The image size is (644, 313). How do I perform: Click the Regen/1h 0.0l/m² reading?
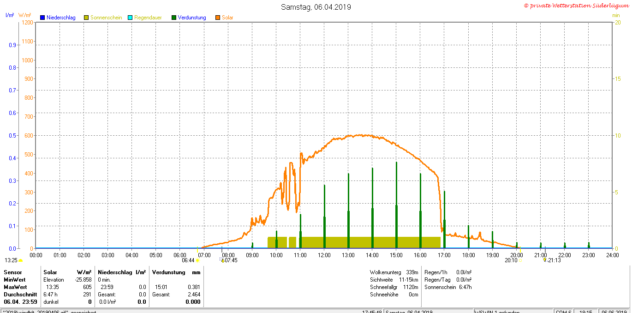click(448, 272)
